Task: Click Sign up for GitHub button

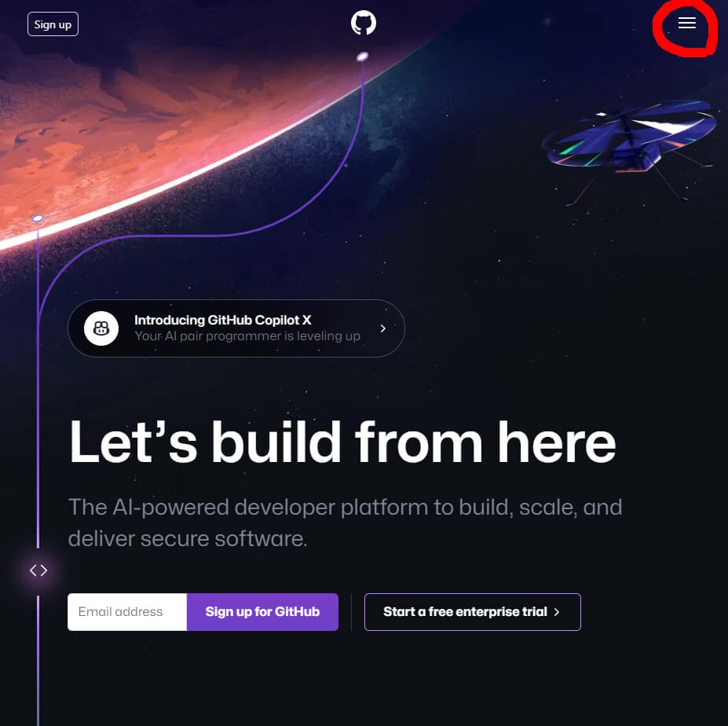Action: point(262,612)
